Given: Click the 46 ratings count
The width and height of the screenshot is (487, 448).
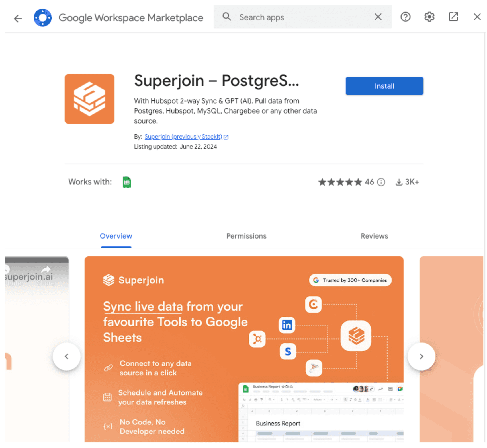Looking at the screenshot, I should 369,182.
